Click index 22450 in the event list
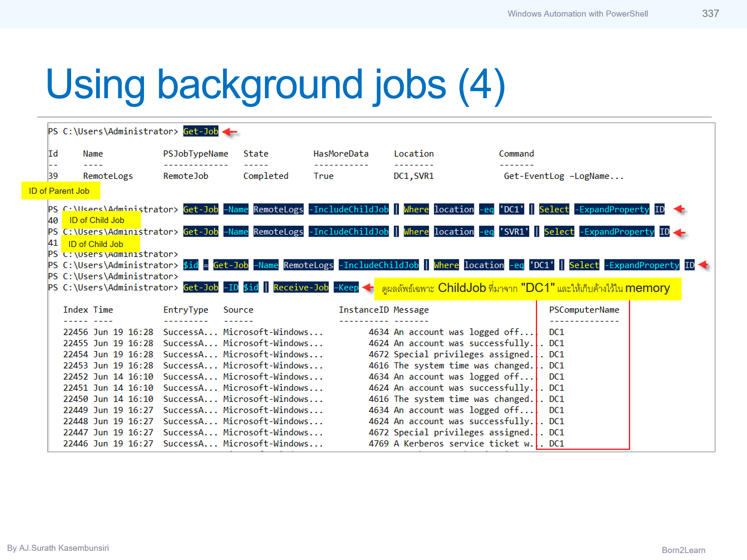The width and height of the screenshot is (747, 560). pyautogui.click(x=75, y=399)
